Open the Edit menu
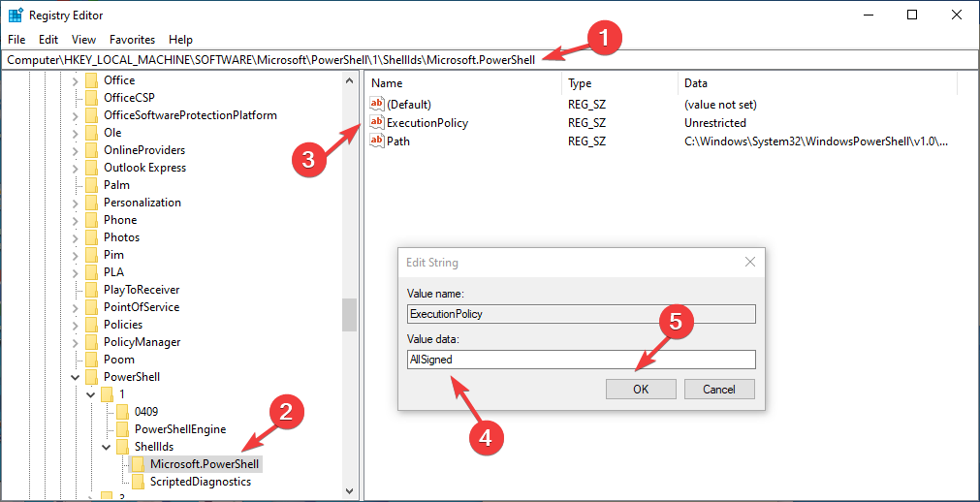 pyautogui.click(x=48, y=40)
